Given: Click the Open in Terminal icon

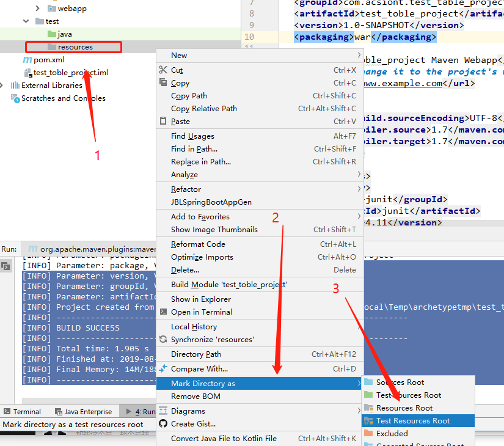Looking at the screenshot, I should 163,312.
